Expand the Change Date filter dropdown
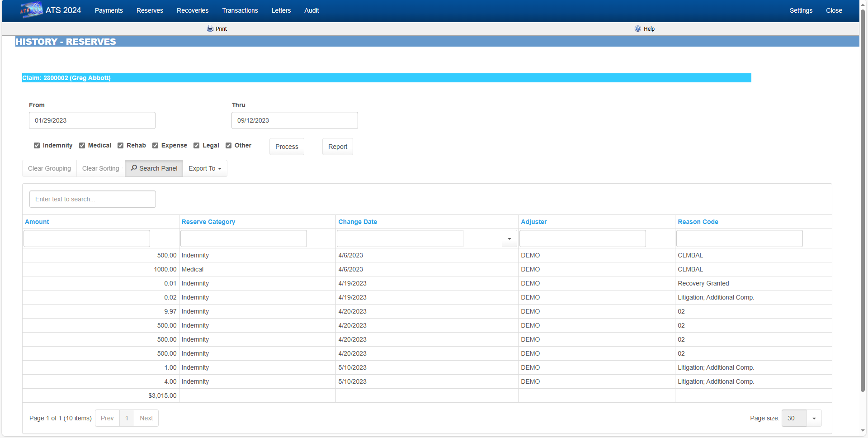This screenshot has height=438, width=868. [x=509, y=239]
